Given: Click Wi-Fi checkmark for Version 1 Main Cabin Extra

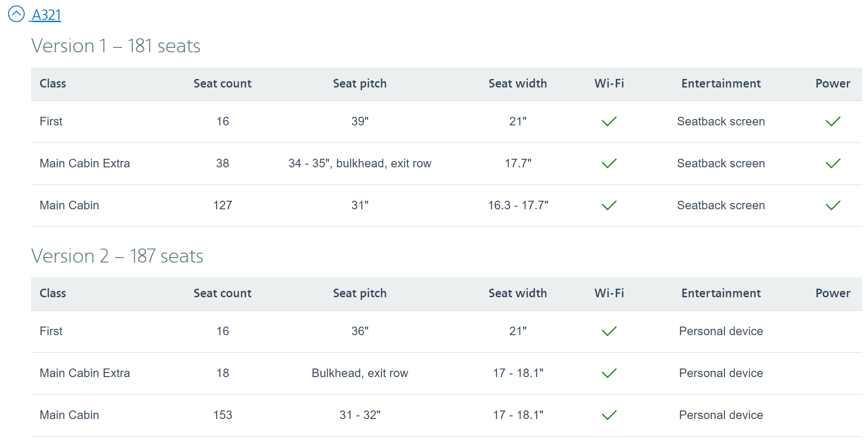Looking at the screenshot, I should coord(609,163).
